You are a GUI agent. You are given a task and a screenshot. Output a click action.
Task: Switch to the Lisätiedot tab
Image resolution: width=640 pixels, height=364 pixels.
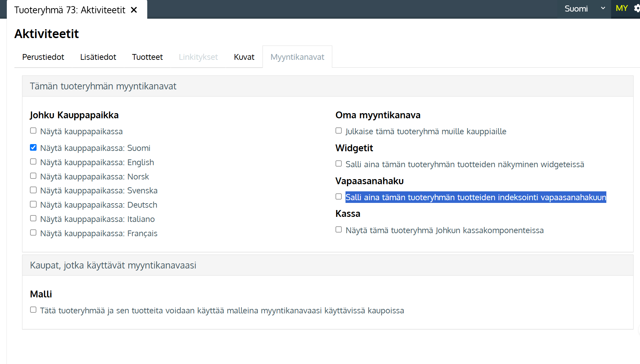pos(98,57)
